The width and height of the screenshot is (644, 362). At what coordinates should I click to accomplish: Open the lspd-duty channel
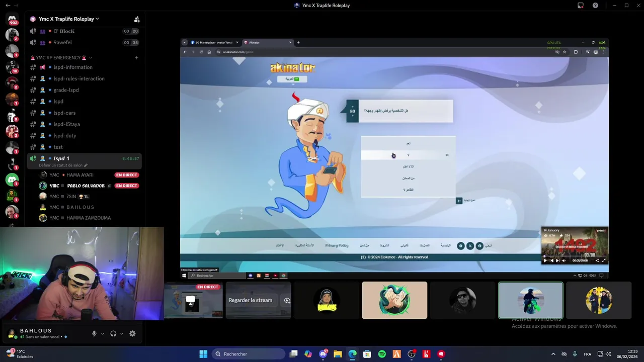click(65, 136)
